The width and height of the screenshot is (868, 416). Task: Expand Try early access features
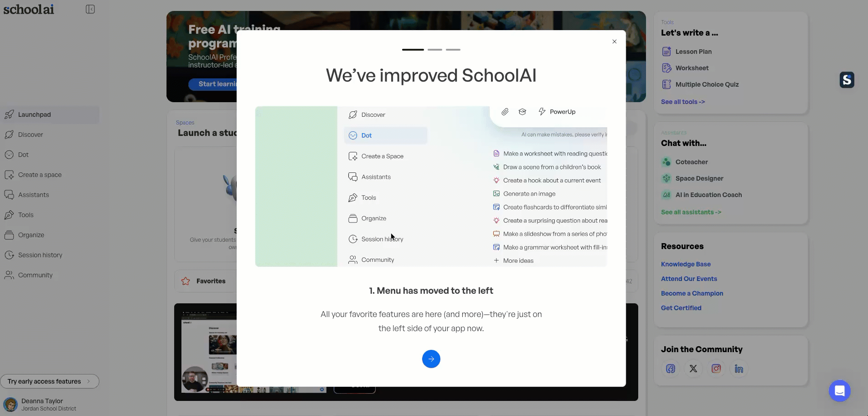[50, 381]
